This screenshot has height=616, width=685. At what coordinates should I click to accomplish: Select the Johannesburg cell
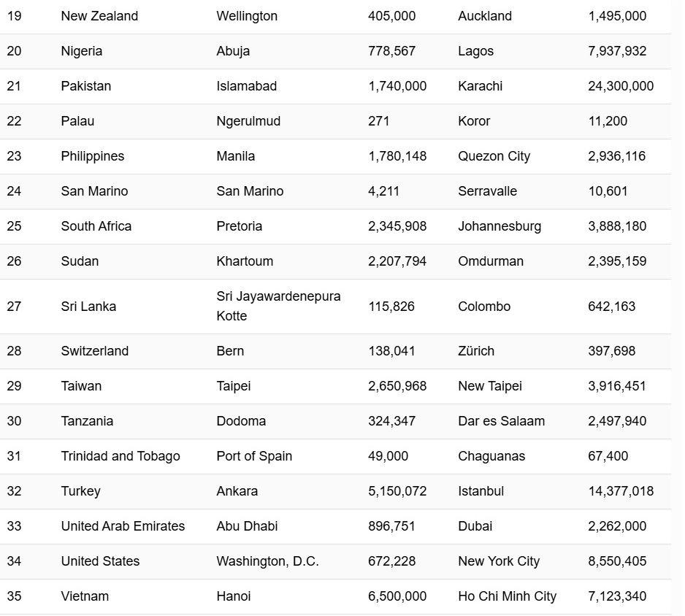[x=500, y=226]
